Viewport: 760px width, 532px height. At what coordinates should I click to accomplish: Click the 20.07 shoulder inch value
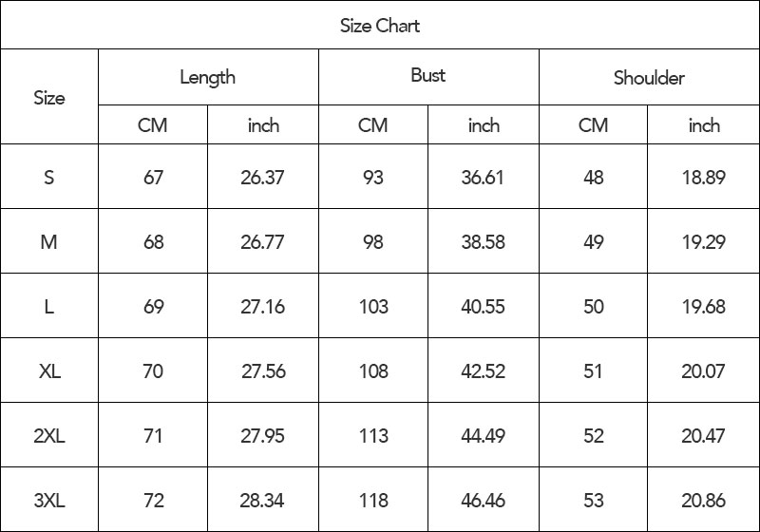point(703,371)
